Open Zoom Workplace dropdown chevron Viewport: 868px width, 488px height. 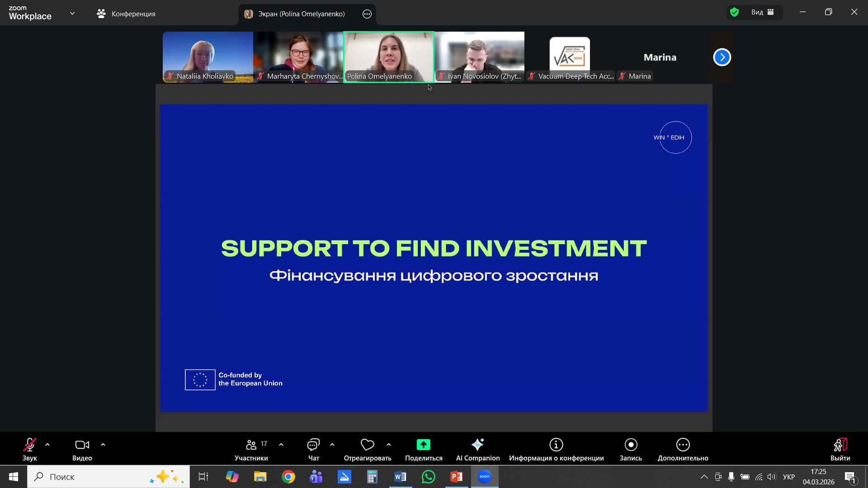point(72,13)
